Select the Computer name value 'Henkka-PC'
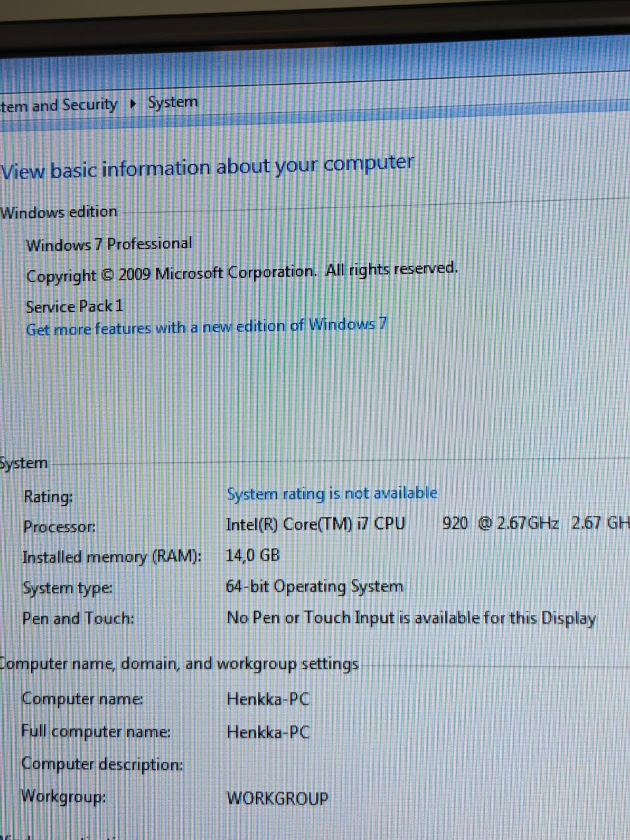The height and width of the screenshot is (840, 630). [x=268, y=698]
